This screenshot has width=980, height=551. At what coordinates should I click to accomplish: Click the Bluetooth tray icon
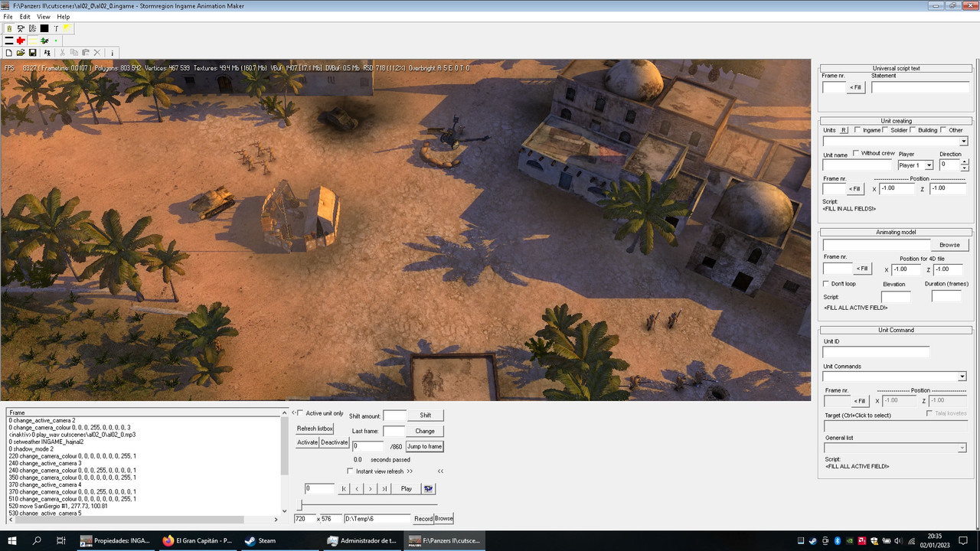838,541
